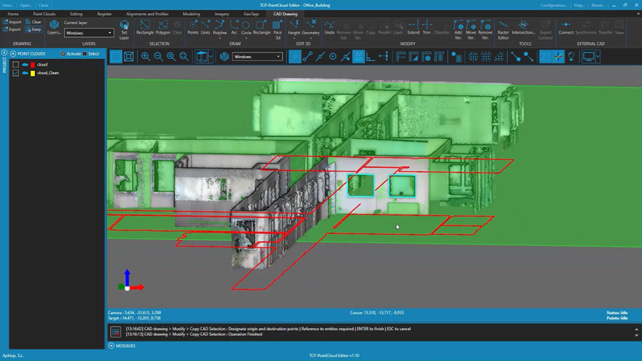Open the Point Clouds tab

click(44, 14)
